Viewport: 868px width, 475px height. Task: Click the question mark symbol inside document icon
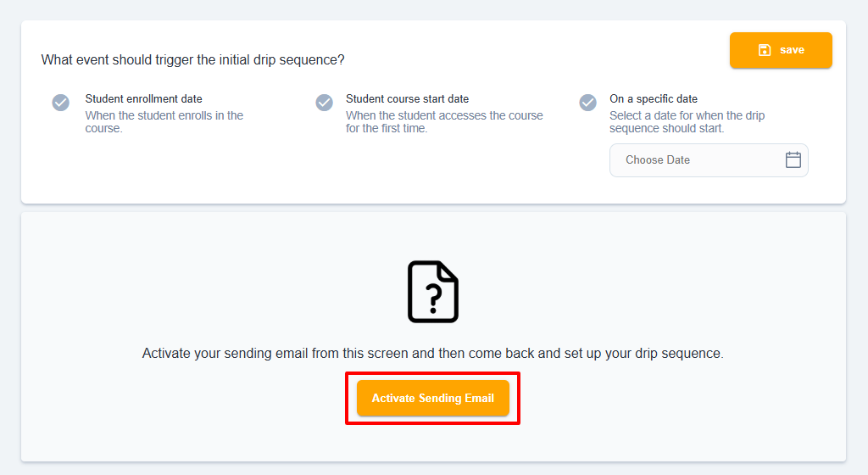point(434,299)
